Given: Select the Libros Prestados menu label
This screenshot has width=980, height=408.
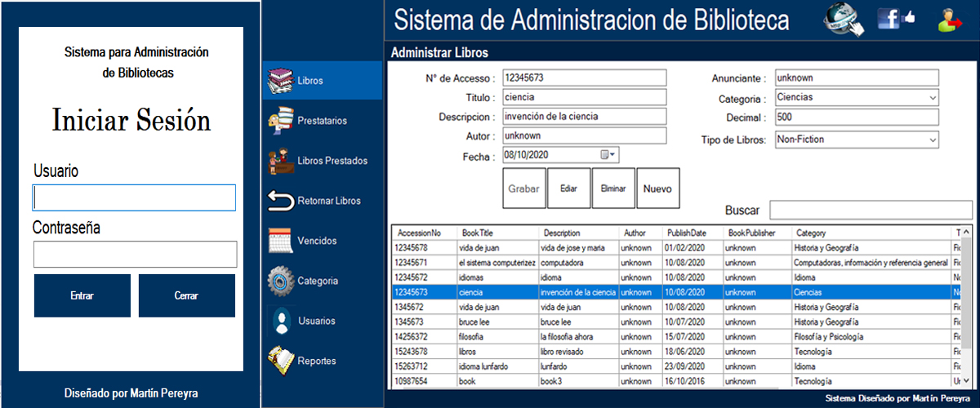Looking at the screenshot, I should (x=332, y=161).
